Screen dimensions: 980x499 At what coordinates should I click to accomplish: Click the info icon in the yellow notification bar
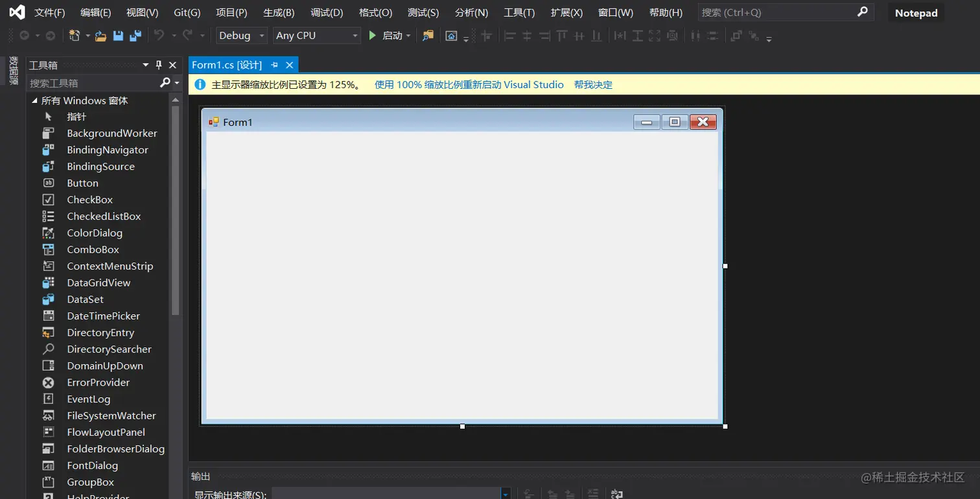click(x=200, y=84)
